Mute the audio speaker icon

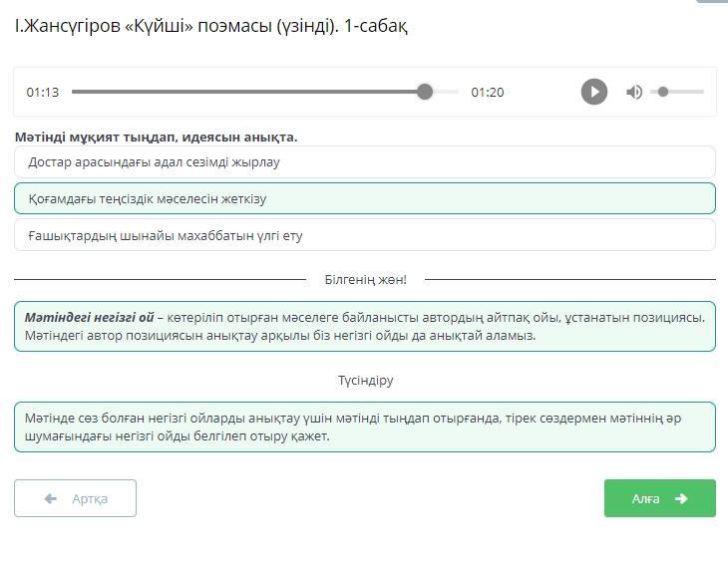[x=634, y=92]
